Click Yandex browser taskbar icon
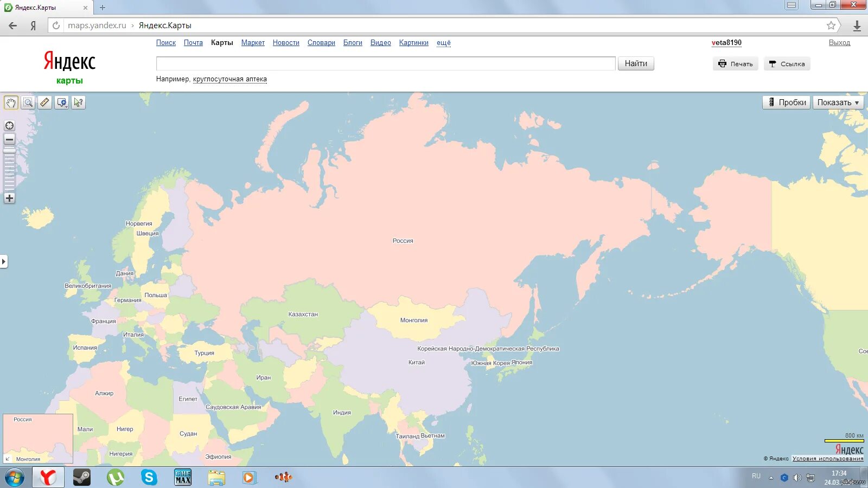This screenshot has height=488, width=868. pos(48,478)
